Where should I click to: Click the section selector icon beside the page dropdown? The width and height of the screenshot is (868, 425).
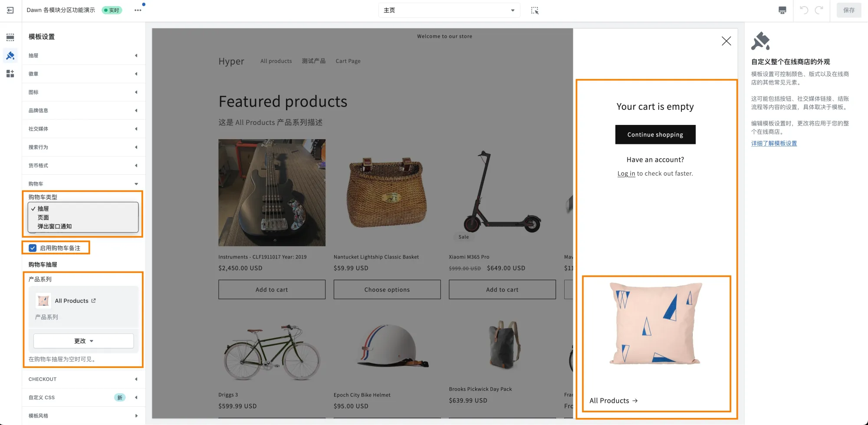(x=535, y=10)
